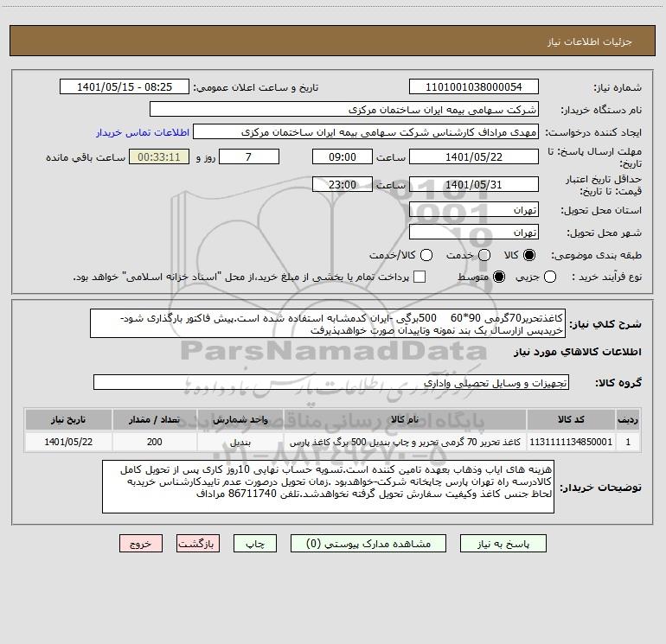Click the نام کالا column header

point(405,419)
